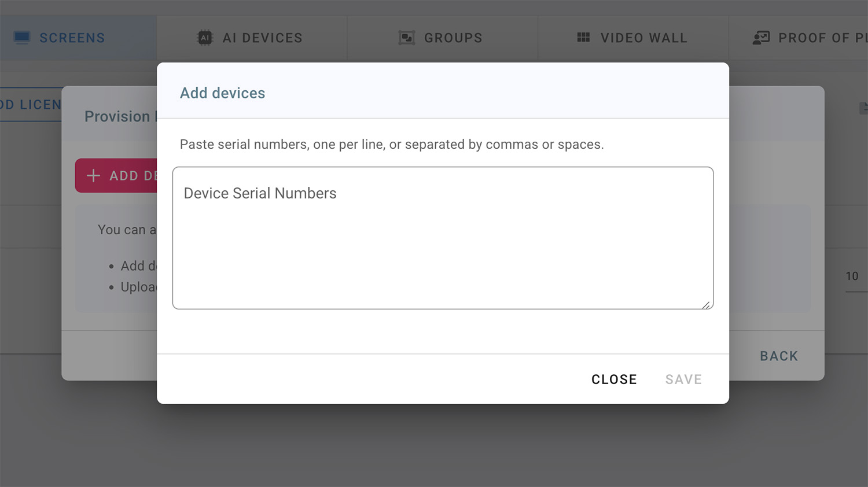Click the plus icon on Add Device
Screen dimensions: 868x487
[93, 175]
